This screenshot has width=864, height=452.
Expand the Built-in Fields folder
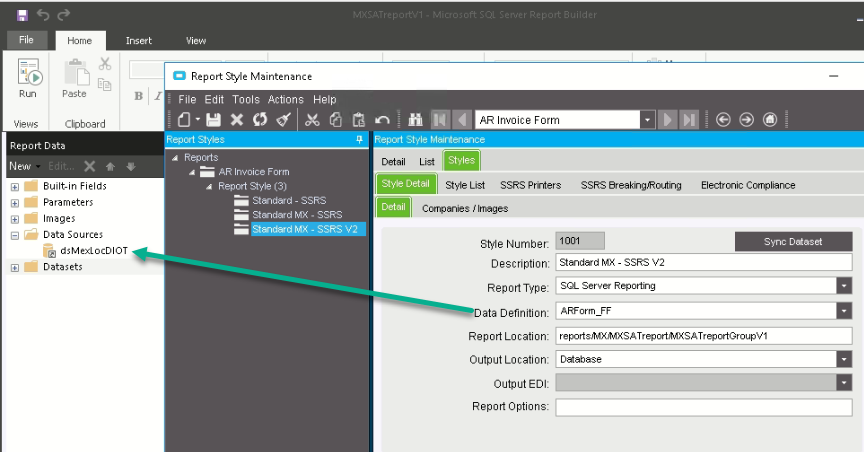[15, 186]
